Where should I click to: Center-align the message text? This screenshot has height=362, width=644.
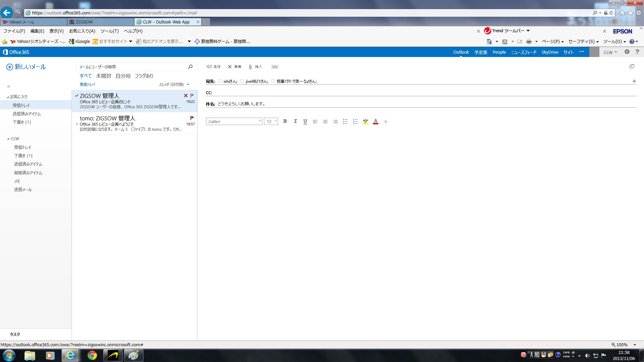[325, 122]
